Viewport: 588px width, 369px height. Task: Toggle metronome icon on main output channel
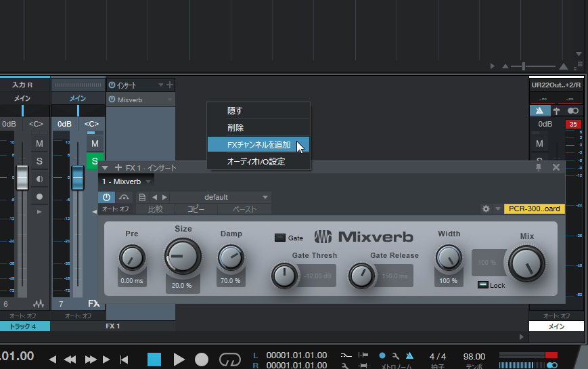[540, 111]
